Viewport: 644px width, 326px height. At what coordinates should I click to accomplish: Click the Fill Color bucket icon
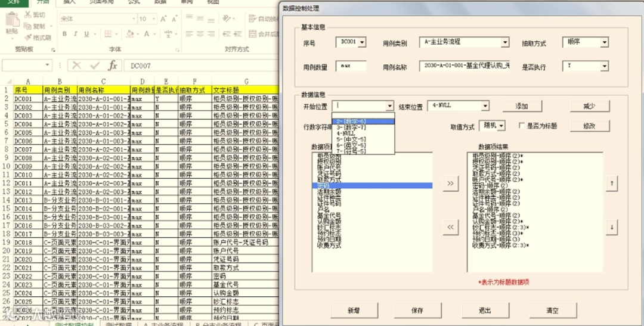[x=130, y=34]
